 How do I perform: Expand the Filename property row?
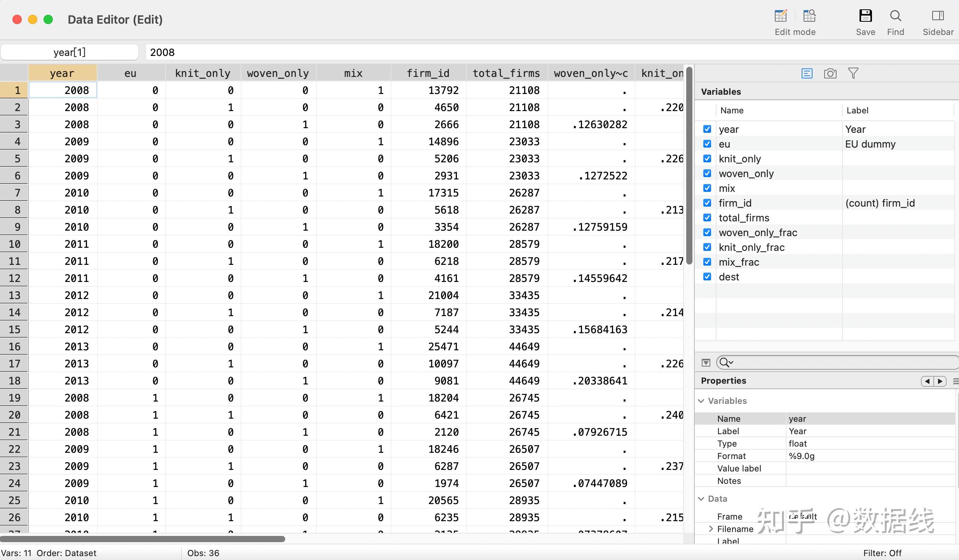[711, 529]
